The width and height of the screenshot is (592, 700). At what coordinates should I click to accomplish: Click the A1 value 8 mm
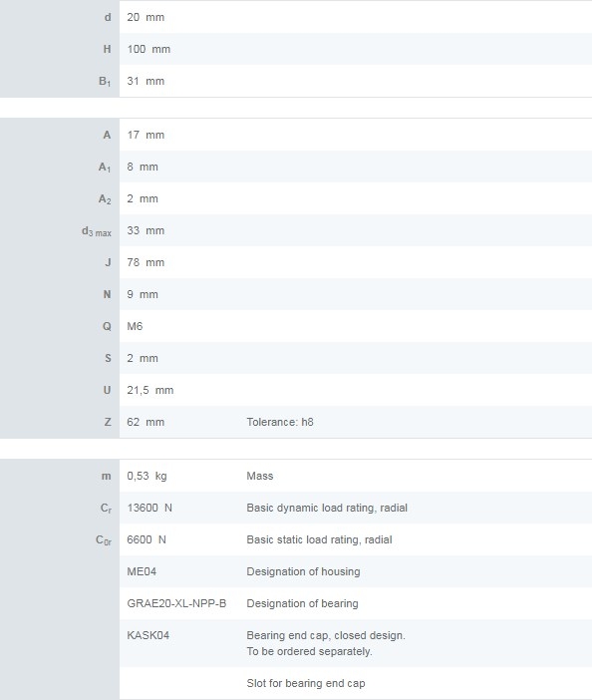tap(143, 167)
